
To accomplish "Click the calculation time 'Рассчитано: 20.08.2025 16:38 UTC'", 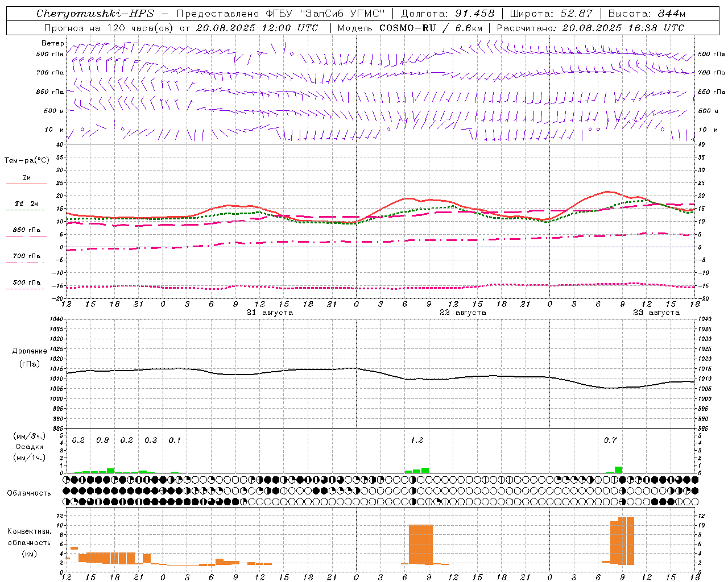I will (x=590, y=28).
